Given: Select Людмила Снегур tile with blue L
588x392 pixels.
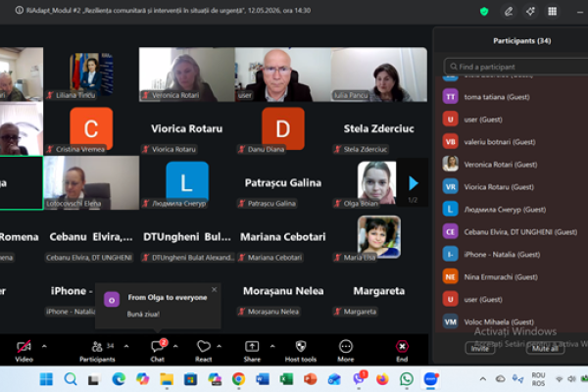Looking at the screenshot, I should coord(187,183).
